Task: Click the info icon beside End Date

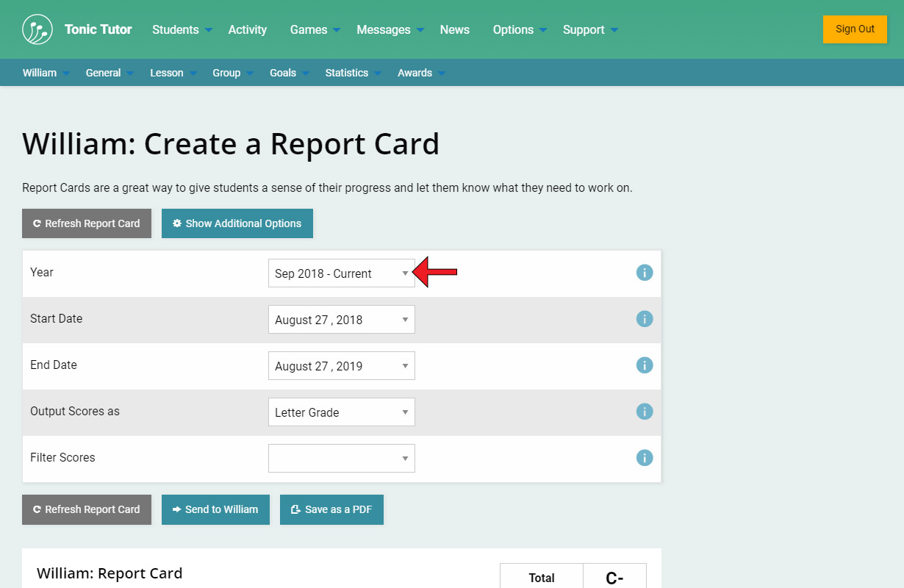Action: click(644, 365)
